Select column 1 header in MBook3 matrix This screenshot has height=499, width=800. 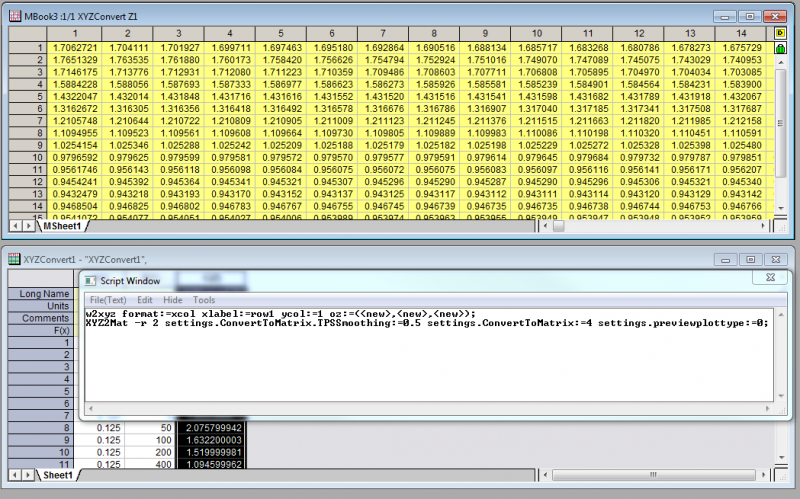click(74, 33)
